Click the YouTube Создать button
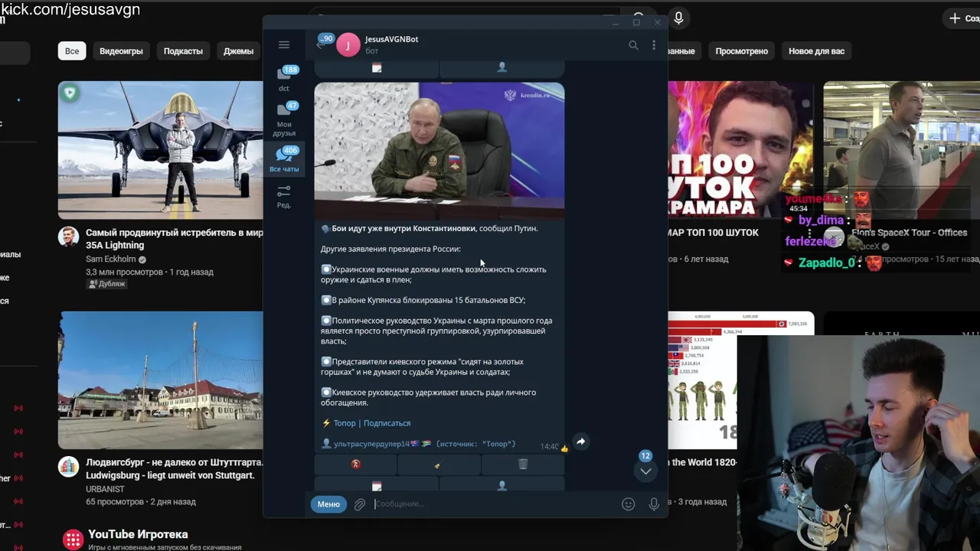The width and height of the screenshot is (980, 551). point(965,18)
